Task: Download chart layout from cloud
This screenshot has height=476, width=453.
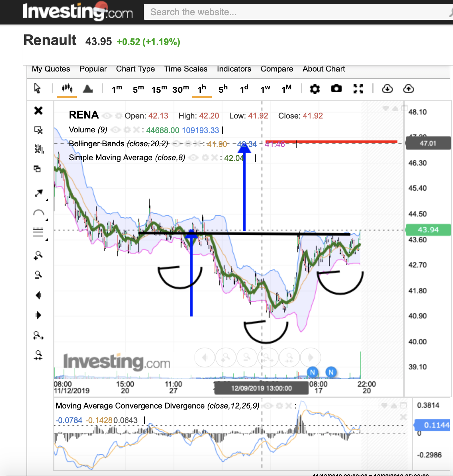Action: tap(387, 88)
